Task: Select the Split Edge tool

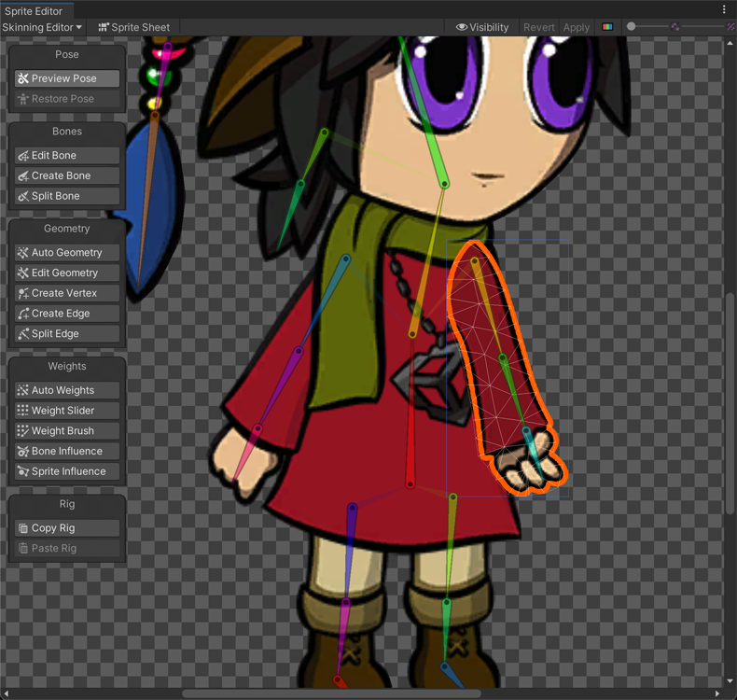Action: point(67,333)
